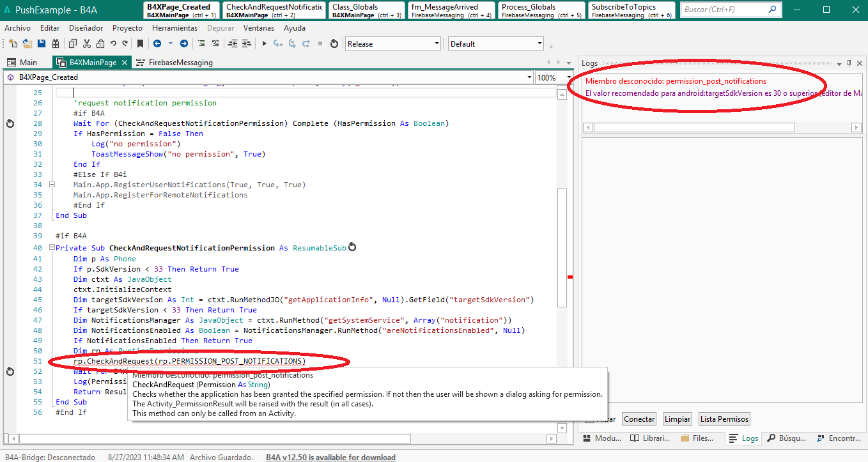Click the Buscar search field

724,10
